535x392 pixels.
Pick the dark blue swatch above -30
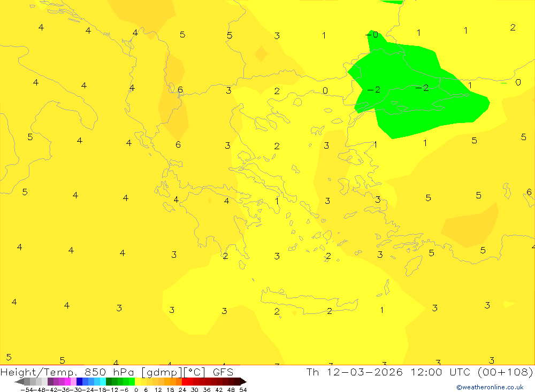(x=80, y=381)
